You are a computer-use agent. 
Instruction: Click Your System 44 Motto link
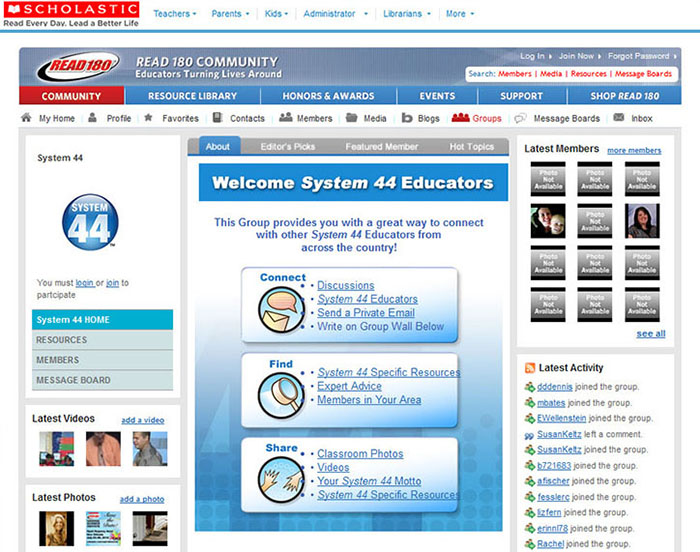(x=369, y=481)
